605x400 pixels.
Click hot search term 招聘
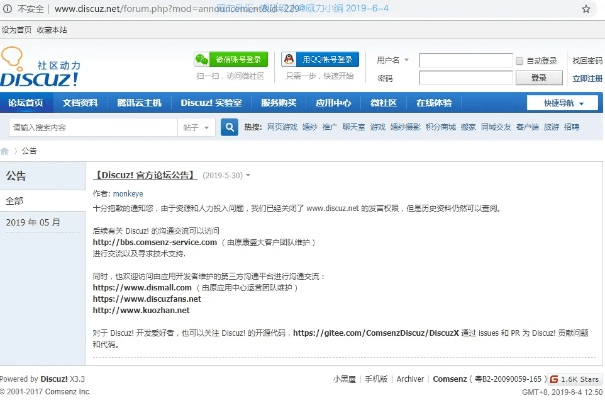click(x=571, y=127)
